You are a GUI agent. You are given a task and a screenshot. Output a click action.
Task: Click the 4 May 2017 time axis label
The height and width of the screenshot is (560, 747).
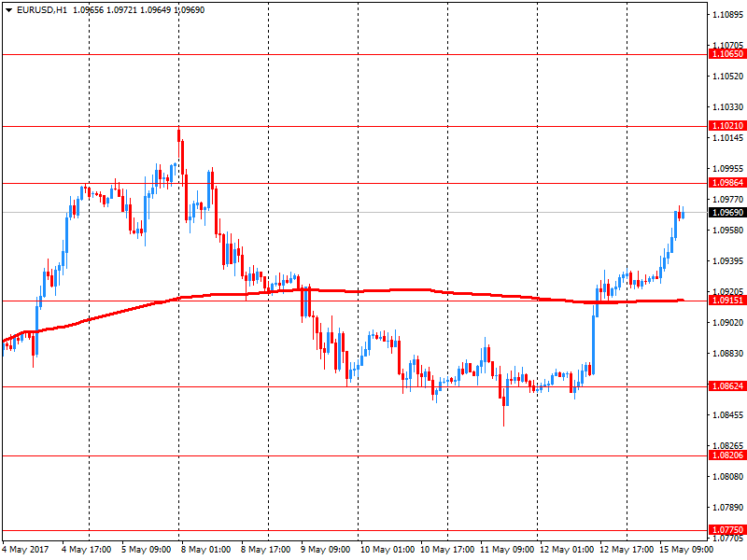coord(25,550)
